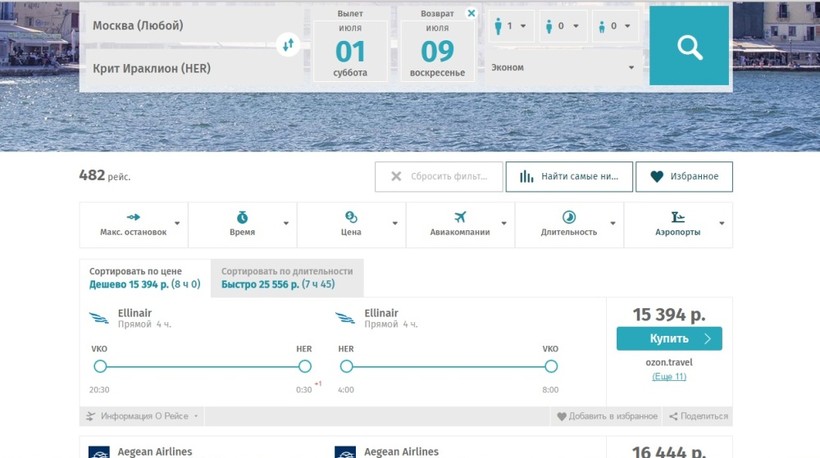Switch to Сортировать по длительности tab
This screenshot has width=820, height=458.
(287, 278)
